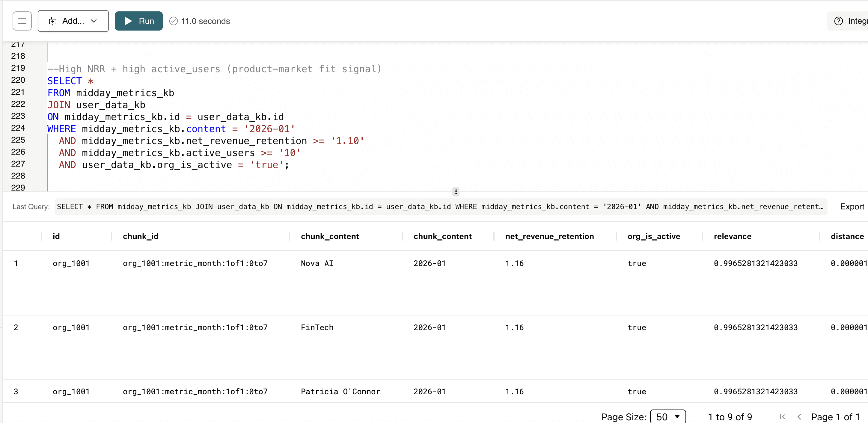Sort by org_is_active column header
Viewport: 868px width, 423px height.
point(653,236)
